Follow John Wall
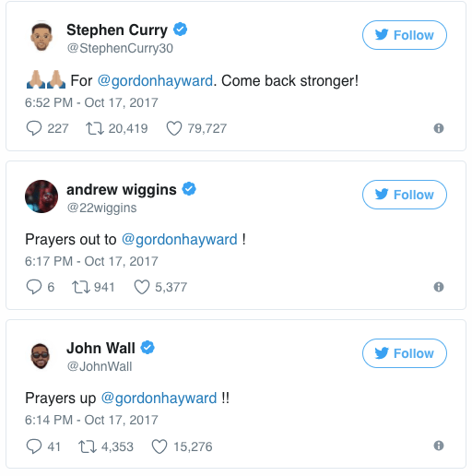472x476 pixels. point(405,353)
